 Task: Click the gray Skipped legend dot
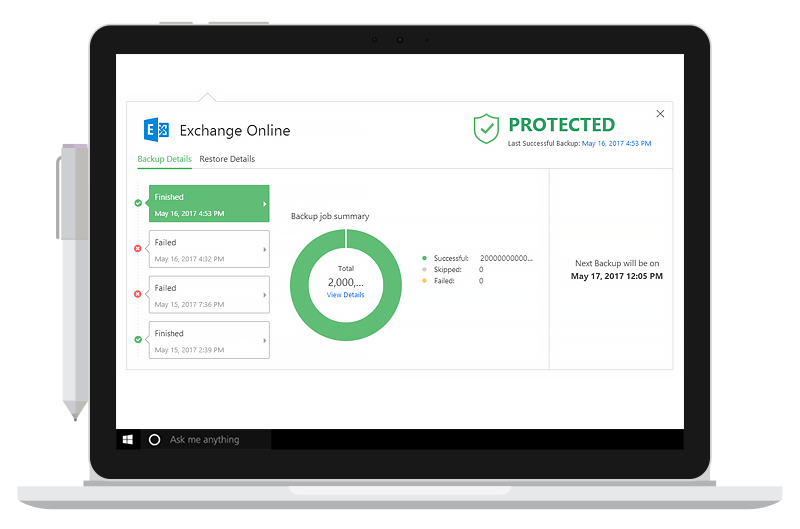pyautogui.click(x=424, y=269)
